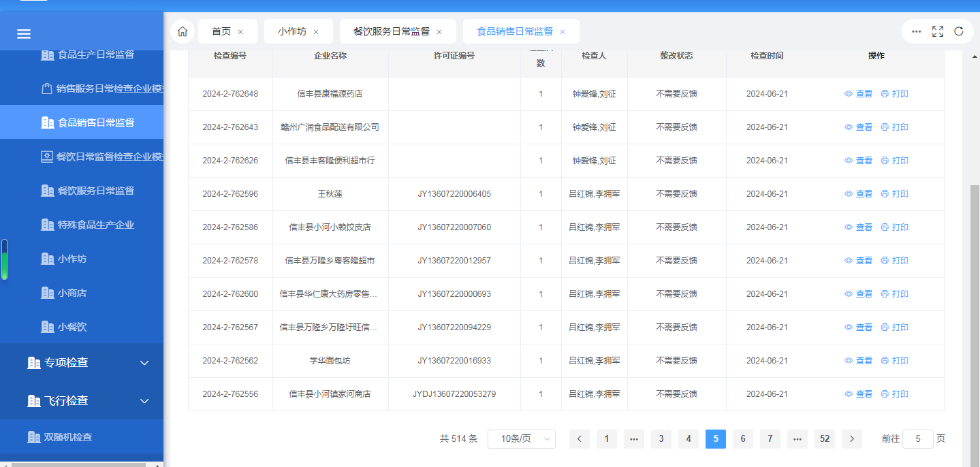Click the hamburger menu icon in sidebar
This screenshot has height=467, width=980.
click(24, 34)
